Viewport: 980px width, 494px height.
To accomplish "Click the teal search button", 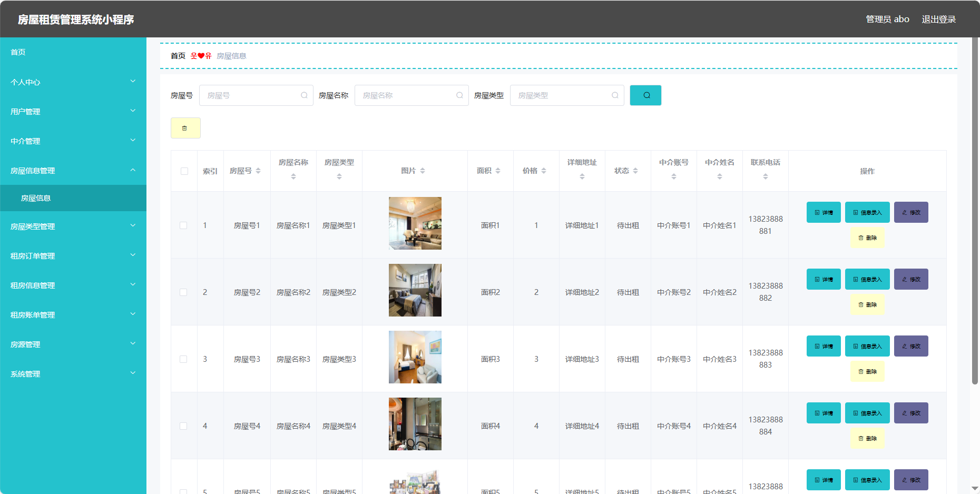I will pos(645,95).
